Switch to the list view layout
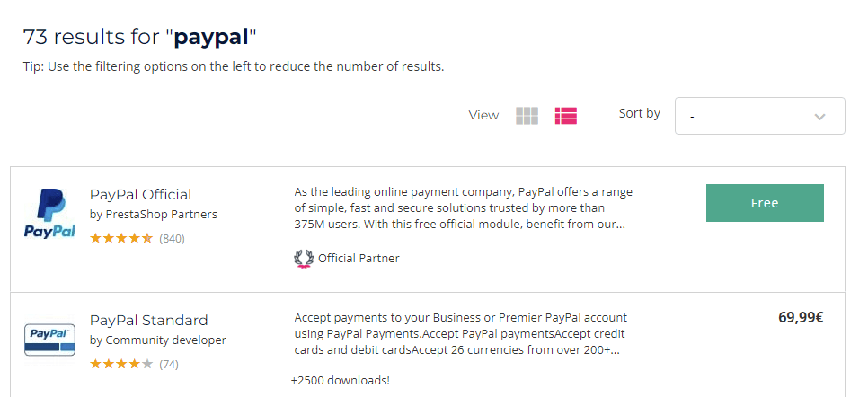The height and width of the screenshot is (397, 868). coord(566,116)
